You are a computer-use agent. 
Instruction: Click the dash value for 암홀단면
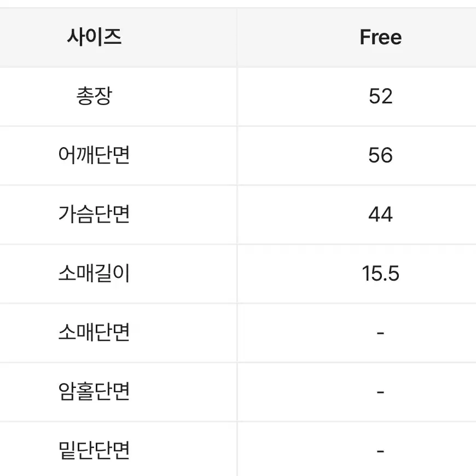click(x=381, y=392)
